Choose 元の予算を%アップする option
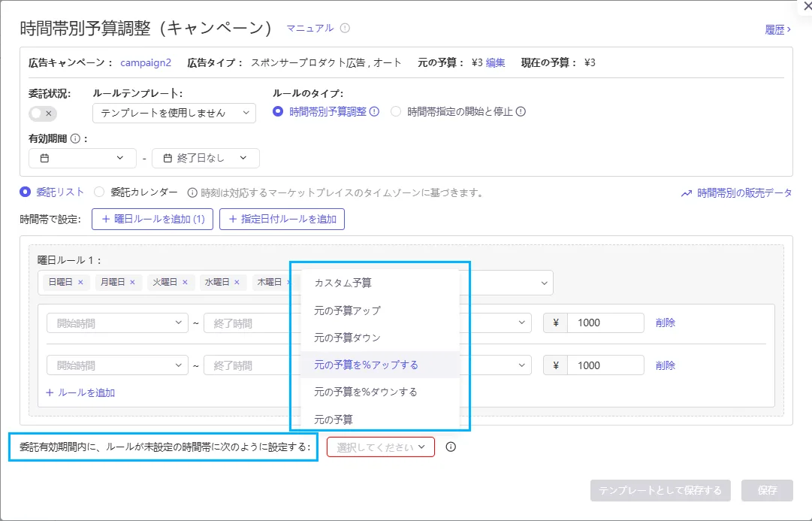 click(380, 365)
